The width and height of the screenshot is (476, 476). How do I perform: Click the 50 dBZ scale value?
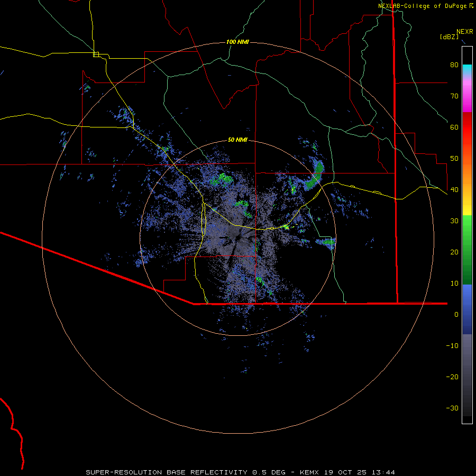454,159
